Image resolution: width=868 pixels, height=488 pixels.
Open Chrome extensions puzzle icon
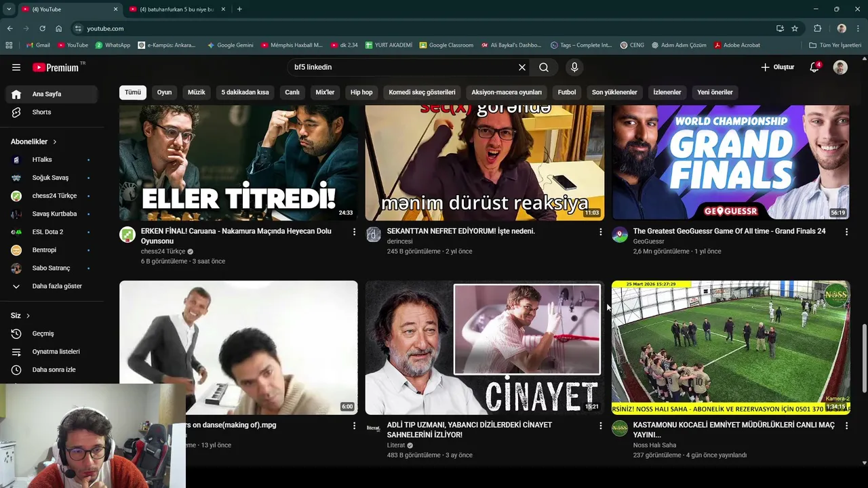tap(817, 28)
